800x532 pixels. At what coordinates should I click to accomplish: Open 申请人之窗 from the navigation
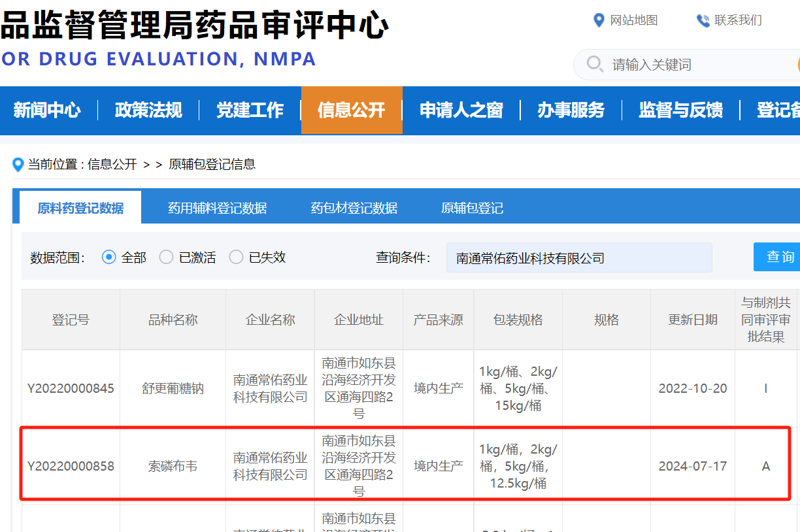tap(461, 111)
